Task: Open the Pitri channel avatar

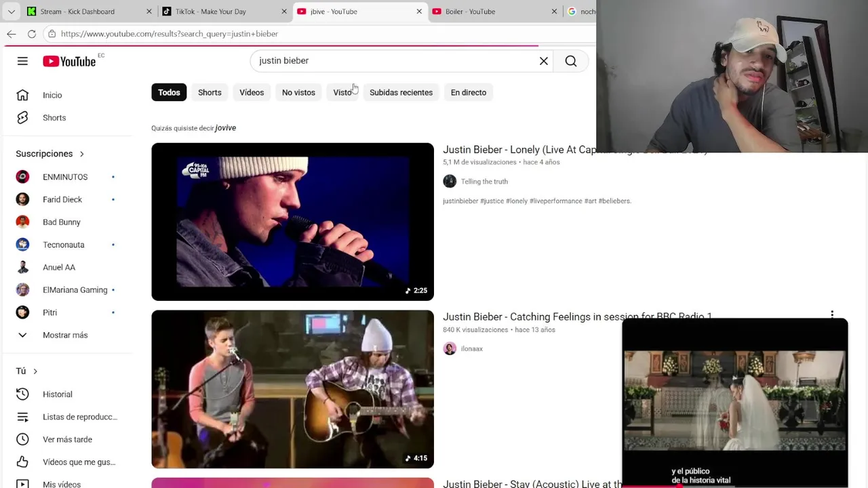Action: pyautogui.click(x=22, y=312)
